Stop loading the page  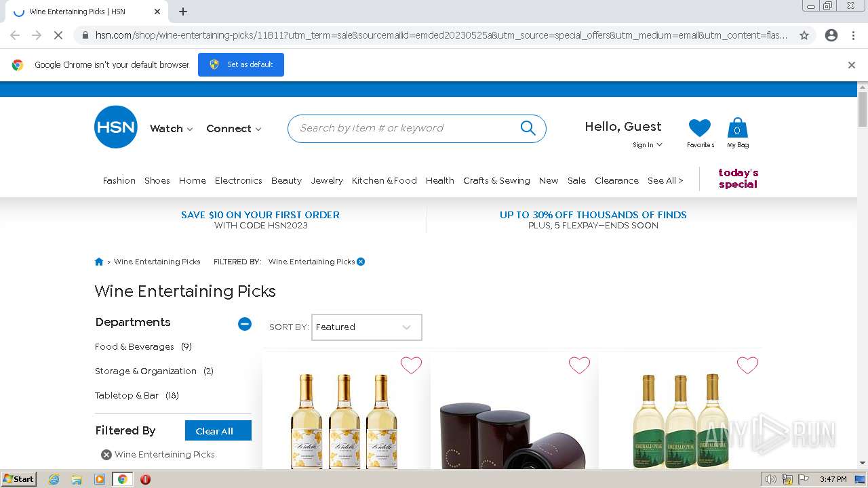58,35
